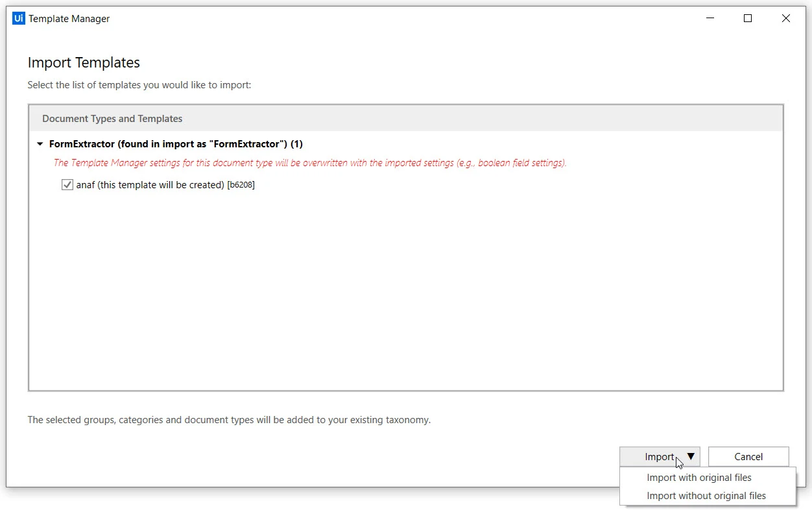The height and width of the screenshot is (514, 812).
Task: Maximize the Template Manager window
Action: point(748,19)
